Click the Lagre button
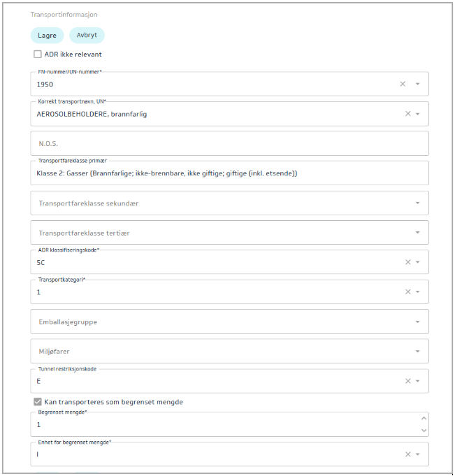This screenshot has height=476, width=455. [x=47, y=35]
